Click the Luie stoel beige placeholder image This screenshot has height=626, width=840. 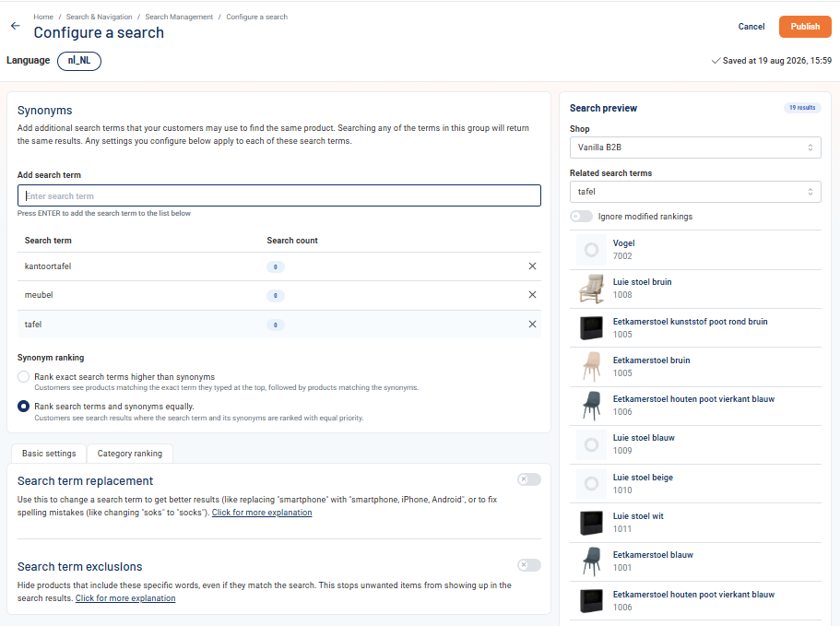point(591,483)
